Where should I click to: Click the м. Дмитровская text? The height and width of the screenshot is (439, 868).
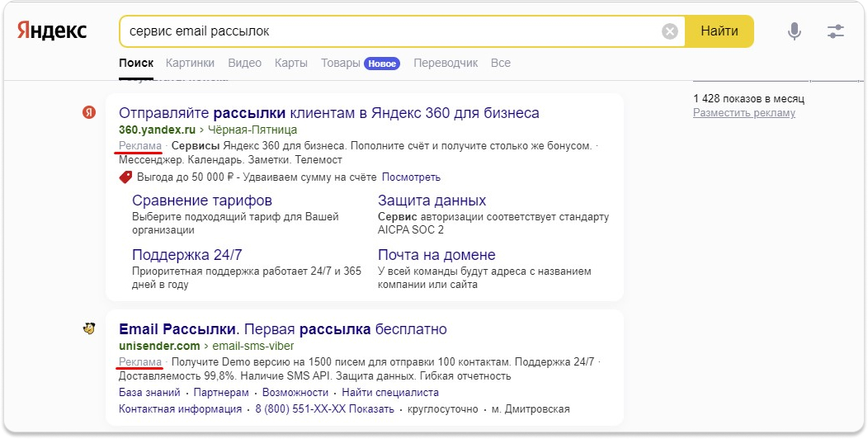[532, 409]
